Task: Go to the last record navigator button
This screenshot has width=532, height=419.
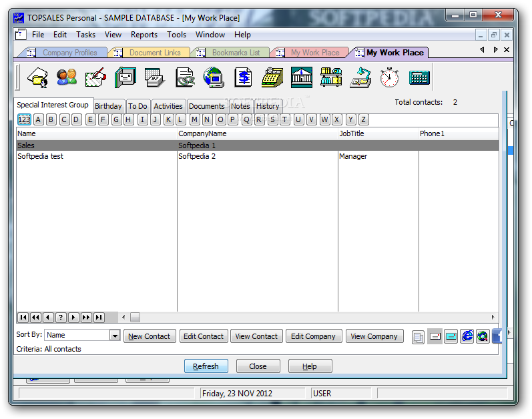Action: [99, 318]
